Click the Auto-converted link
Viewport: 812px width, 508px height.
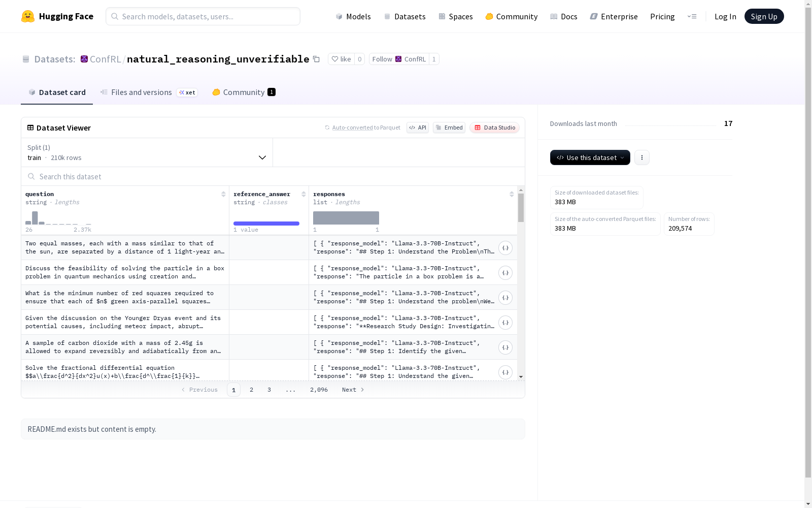coord(352,128)
